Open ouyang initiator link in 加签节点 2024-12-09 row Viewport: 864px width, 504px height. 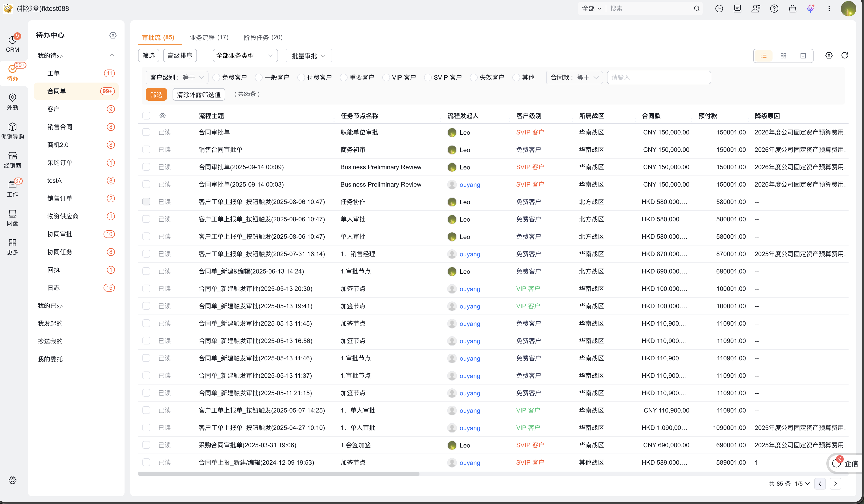(470, 462)
